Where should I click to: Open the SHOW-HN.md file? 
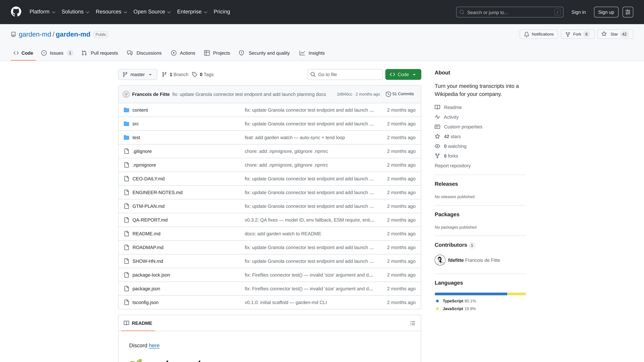148,261
